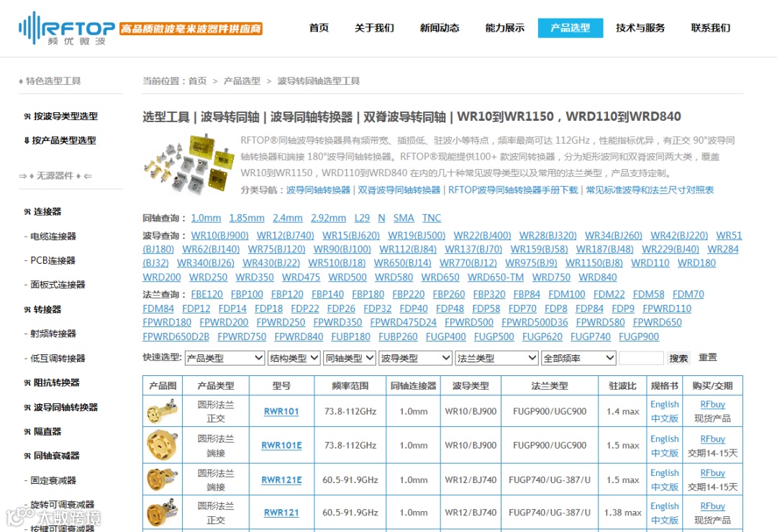Open the RWR101E product thumbnail
777x532 pixels.
pos(163,445)
